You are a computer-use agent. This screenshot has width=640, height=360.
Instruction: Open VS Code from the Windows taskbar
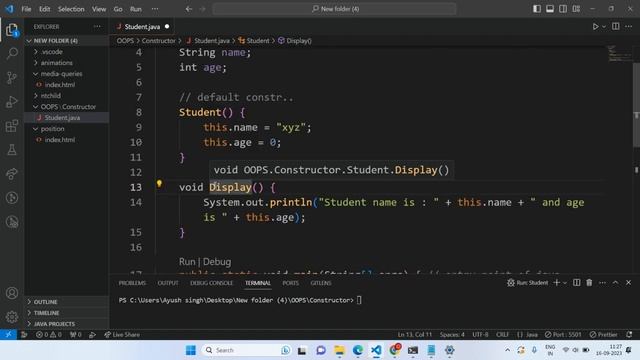click(x=376, y=350)
